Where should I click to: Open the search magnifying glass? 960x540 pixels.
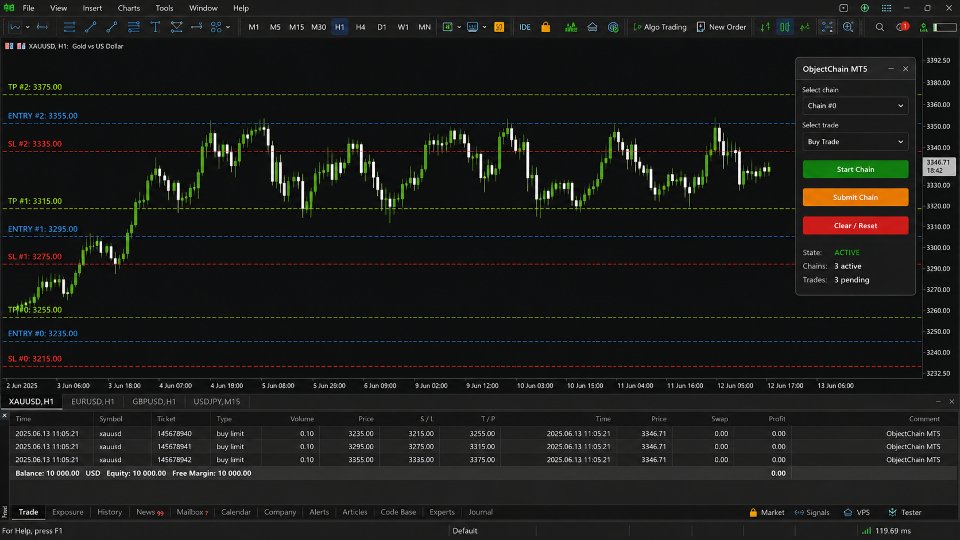880,27
